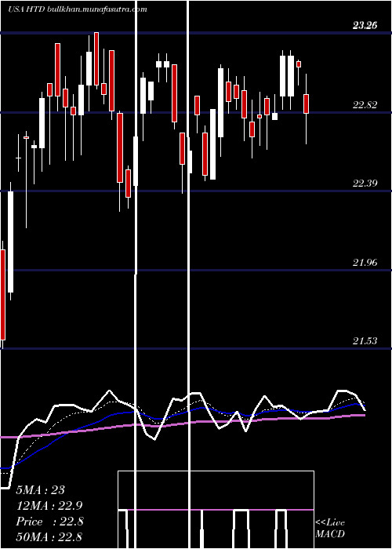Screen dimensions: 392x549
Task: Click the Price : 22.8 readout
Action: (49, 522)
